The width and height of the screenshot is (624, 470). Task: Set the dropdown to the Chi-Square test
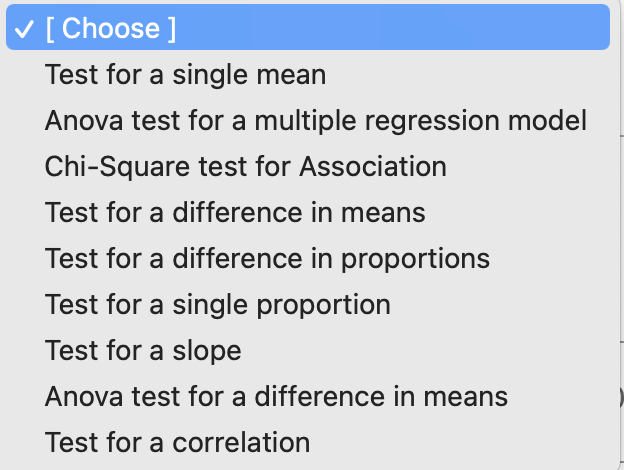tap(245, 167)
